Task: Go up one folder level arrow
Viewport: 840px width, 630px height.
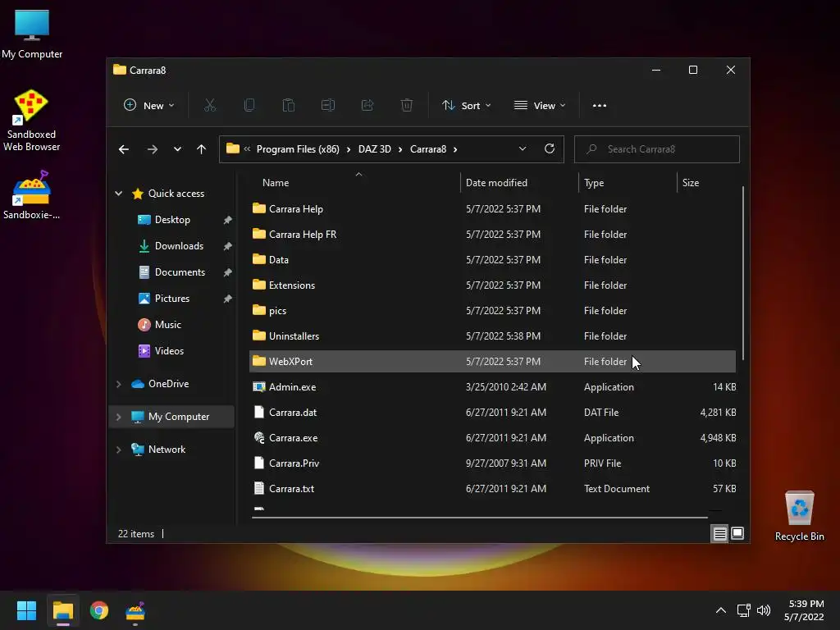Action: (x=202, y=149)
